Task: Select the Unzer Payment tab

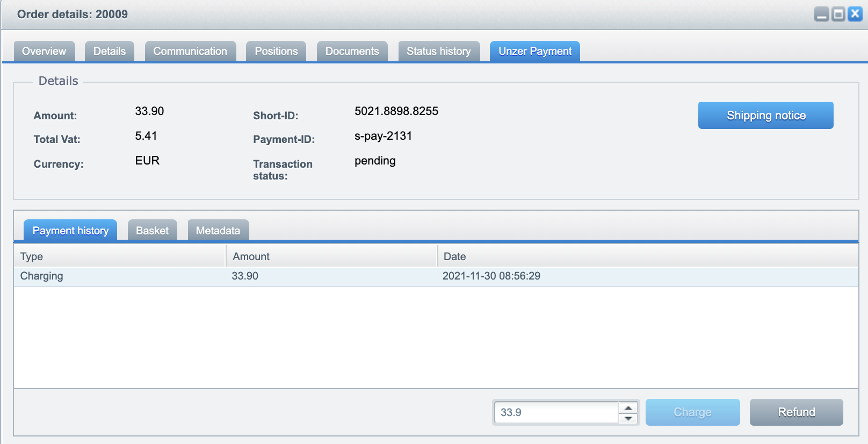Action: 535,52
